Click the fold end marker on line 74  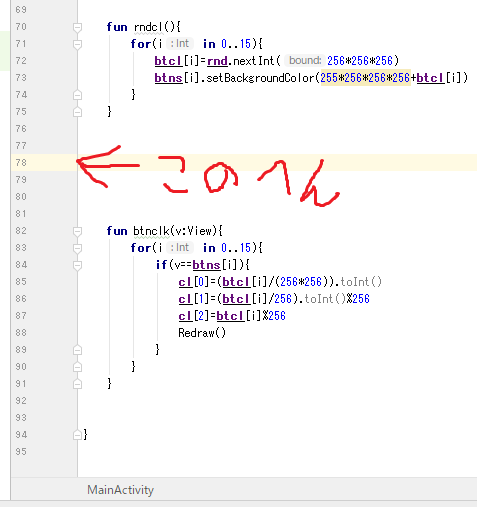77,95
